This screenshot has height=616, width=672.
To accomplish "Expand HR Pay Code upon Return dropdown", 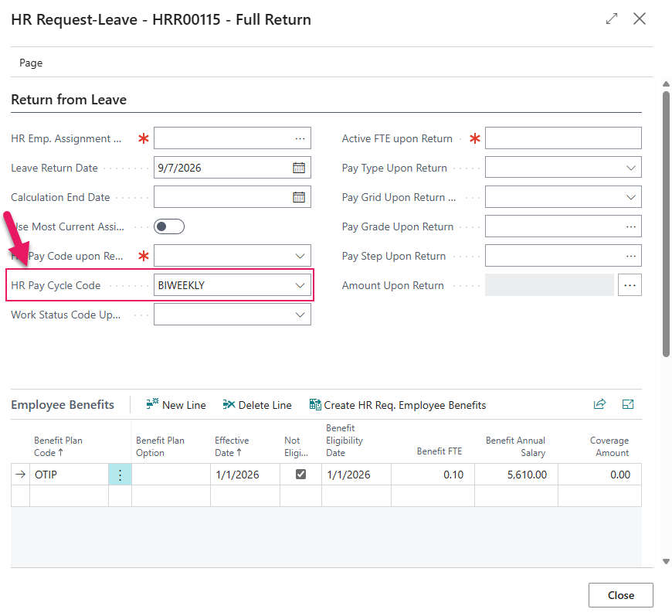I will pyautogui.click(x=300, y=256).
